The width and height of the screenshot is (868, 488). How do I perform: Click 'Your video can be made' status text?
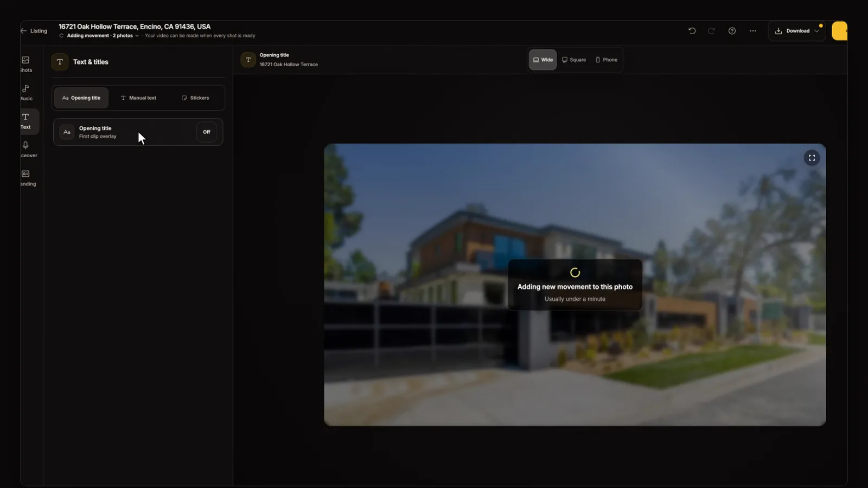point(200,36)
